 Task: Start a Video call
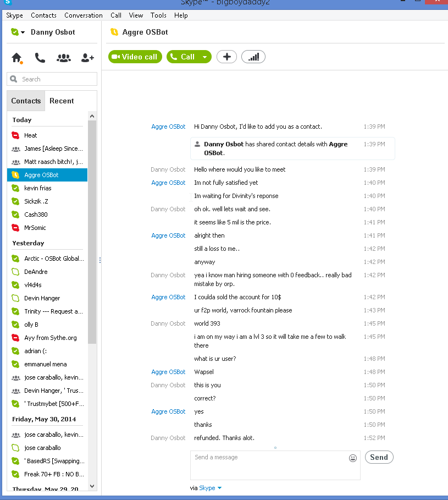(135, 57)
